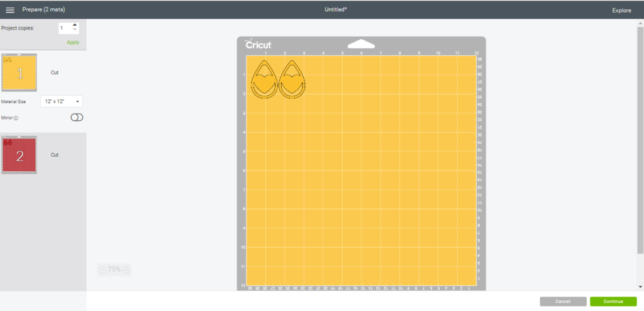Click the Cricut logo on the mat
The width and height of the screenshot is (644, 311).
click(x=258, y=45)
